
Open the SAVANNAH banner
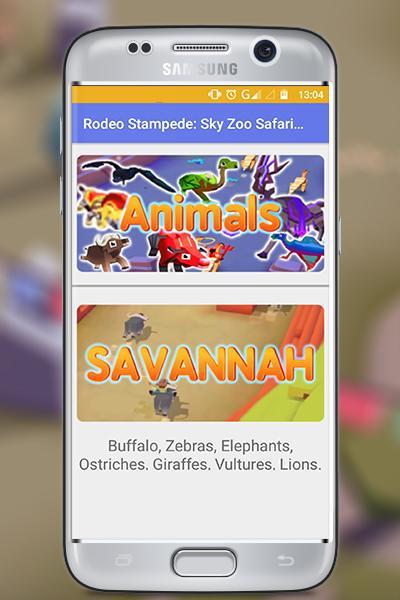click(201, 363)
